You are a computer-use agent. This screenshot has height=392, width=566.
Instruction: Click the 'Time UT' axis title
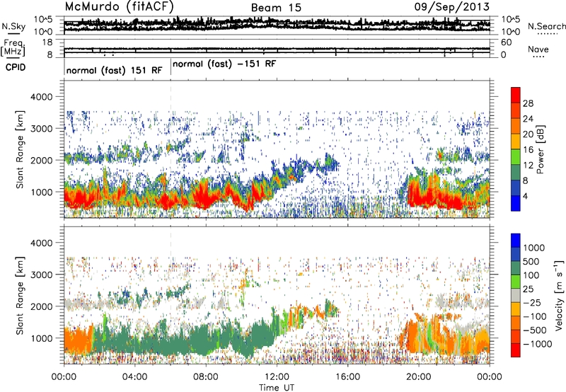coord(277,387)
